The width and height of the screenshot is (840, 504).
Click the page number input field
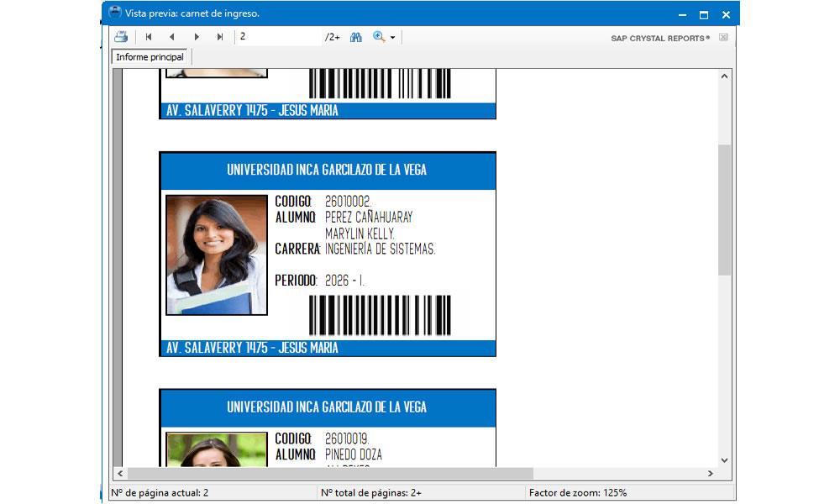click(x=279, y=36)
